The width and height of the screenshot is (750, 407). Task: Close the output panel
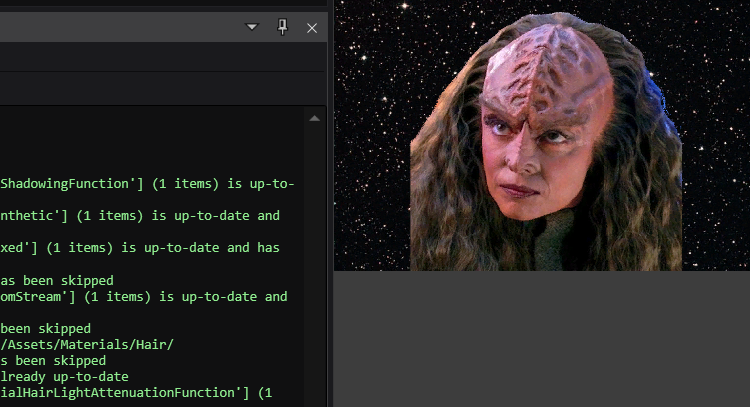(312, 28)
